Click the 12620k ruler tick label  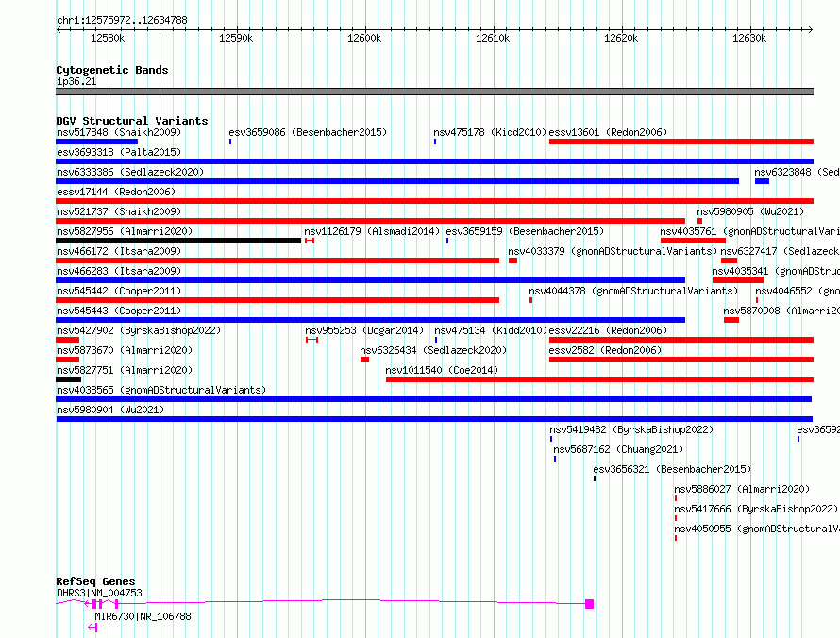[x=621, y=38]
